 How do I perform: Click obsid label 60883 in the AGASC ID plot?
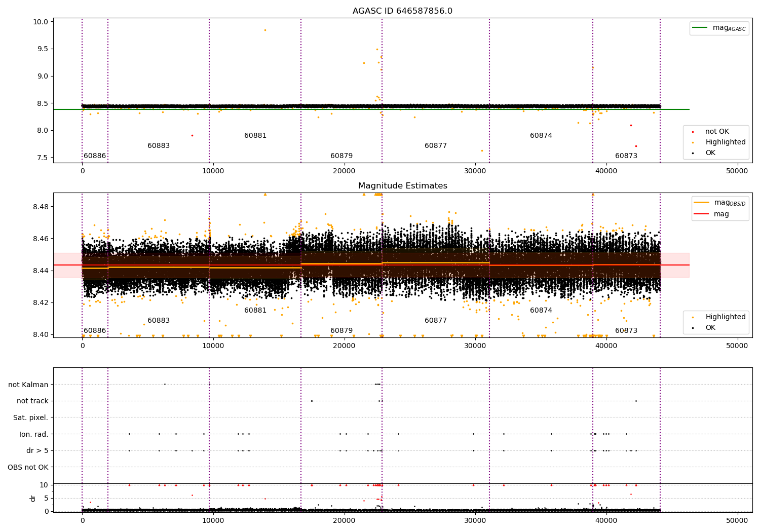click(159, 146)
